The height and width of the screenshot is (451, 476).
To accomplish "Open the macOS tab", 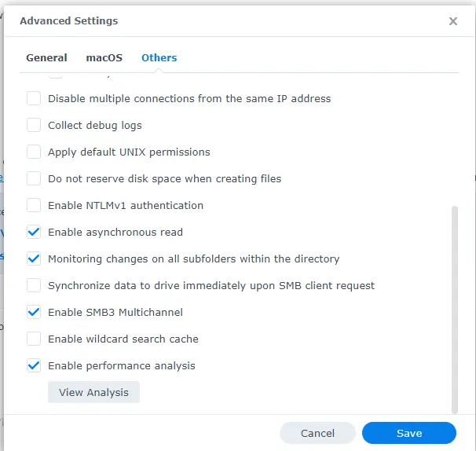I will (104, 57).
